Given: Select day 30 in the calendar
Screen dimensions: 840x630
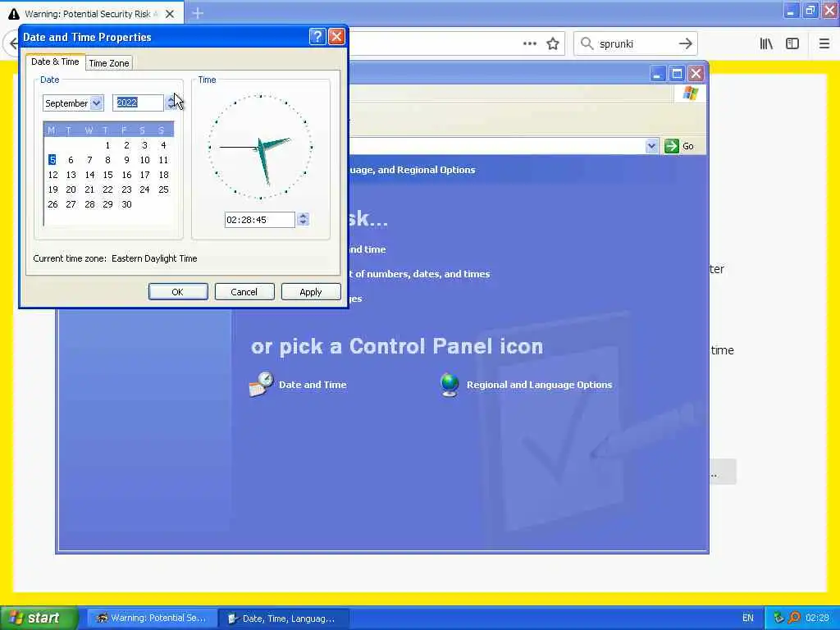Looking at the screenshot, I should (x=126, y=204).
